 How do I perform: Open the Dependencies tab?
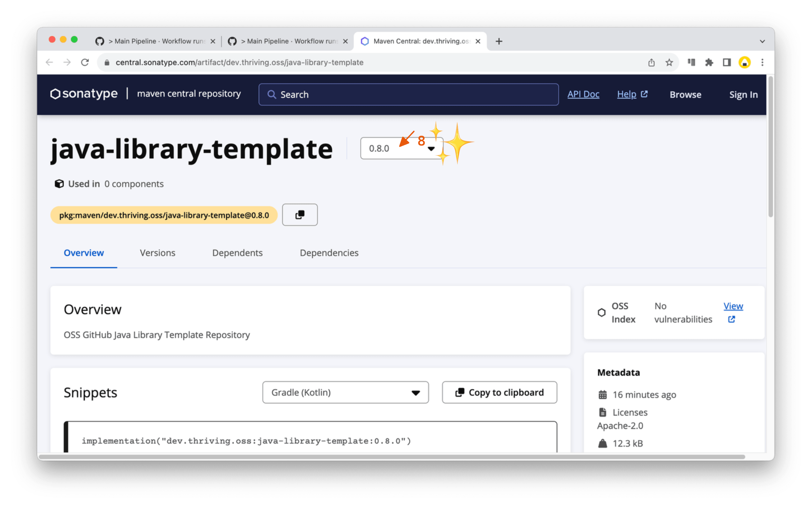click(329, 253)
